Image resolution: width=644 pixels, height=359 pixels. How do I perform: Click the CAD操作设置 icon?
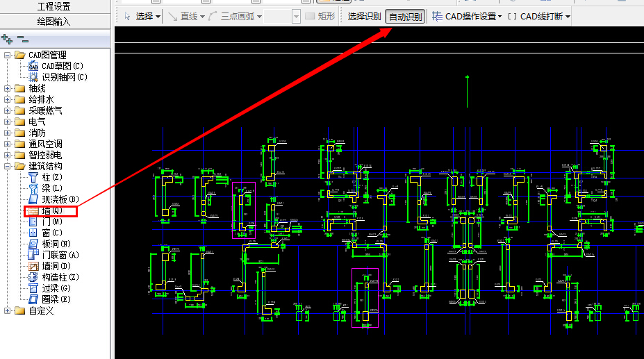[437, 17]
